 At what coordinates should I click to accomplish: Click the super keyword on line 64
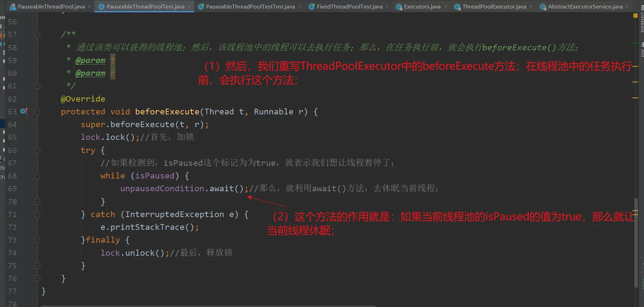coord(93,125)
